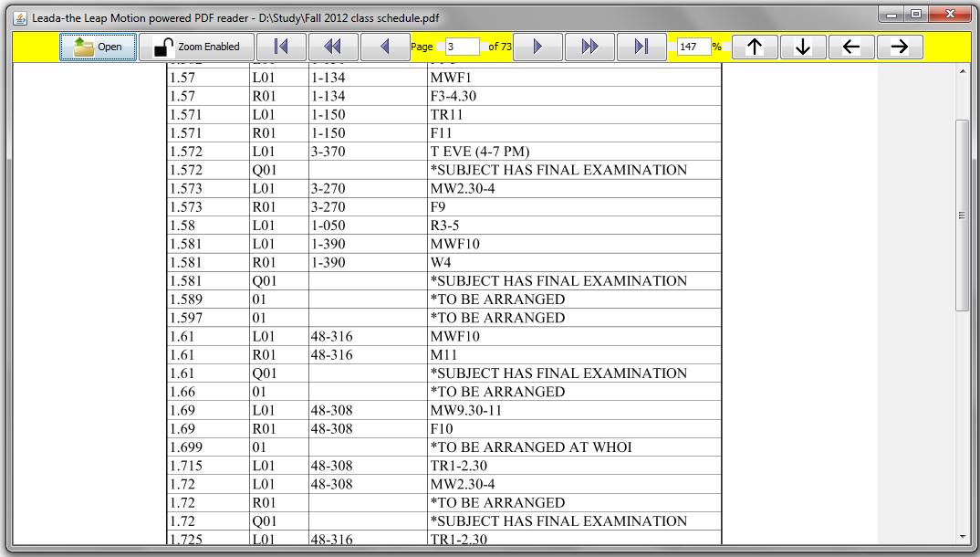The image size is (980, 557).
Task: Click course number '1.66'
Action: (x=182, y=392)
